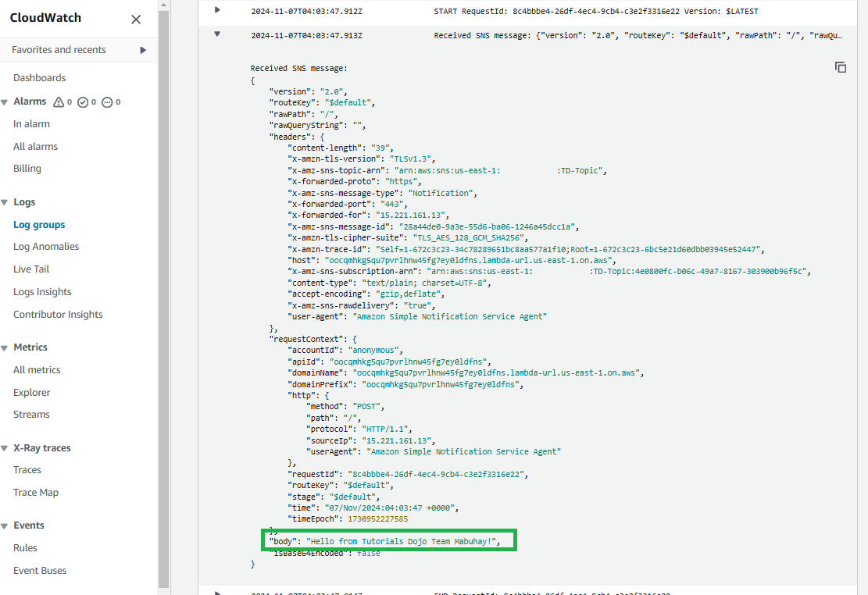Viewport: 868px width, 595px height.
Task: Collapse the X-Ray traces section
Action: click(5, 448)
